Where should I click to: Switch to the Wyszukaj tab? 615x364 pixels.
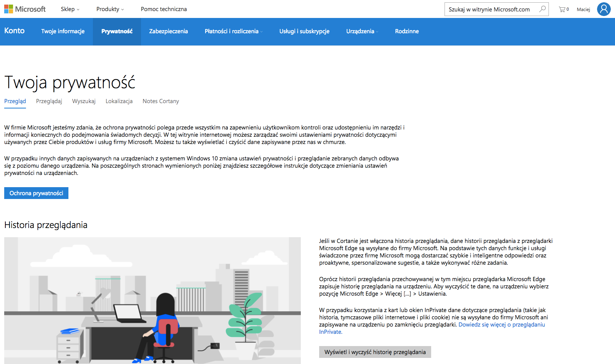click(84, 101)
